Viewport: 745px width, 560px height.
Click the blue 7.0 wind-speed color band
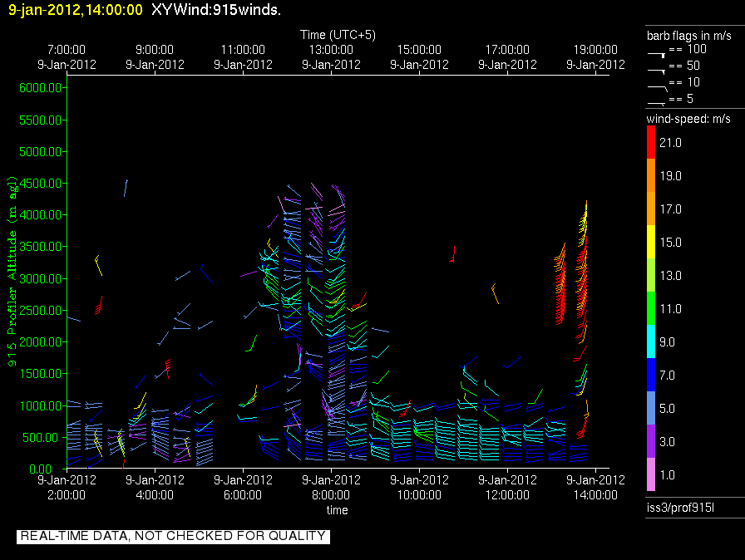pos(651,375)
